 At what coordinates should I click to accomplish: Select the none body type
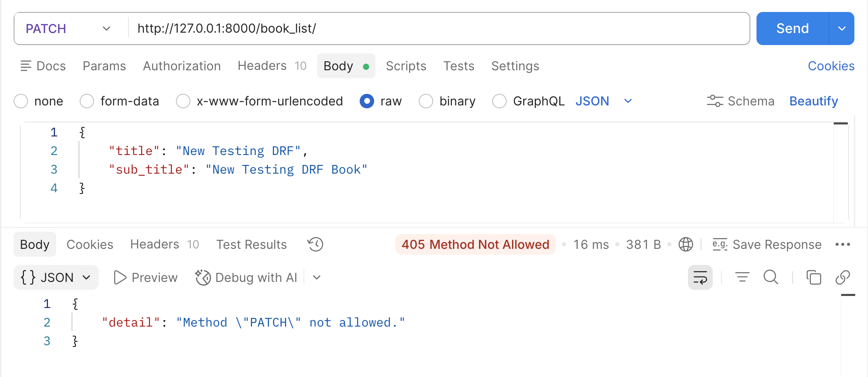click(21, 101)
